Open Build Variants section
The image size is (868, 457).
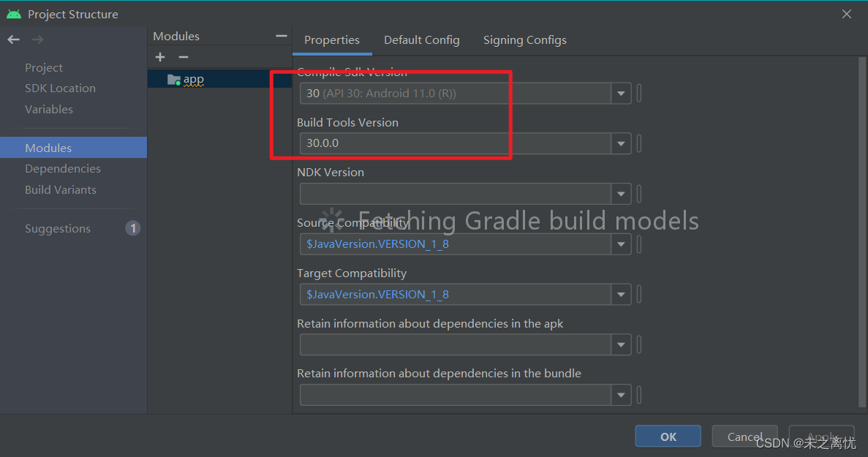(x=61, y=189)
